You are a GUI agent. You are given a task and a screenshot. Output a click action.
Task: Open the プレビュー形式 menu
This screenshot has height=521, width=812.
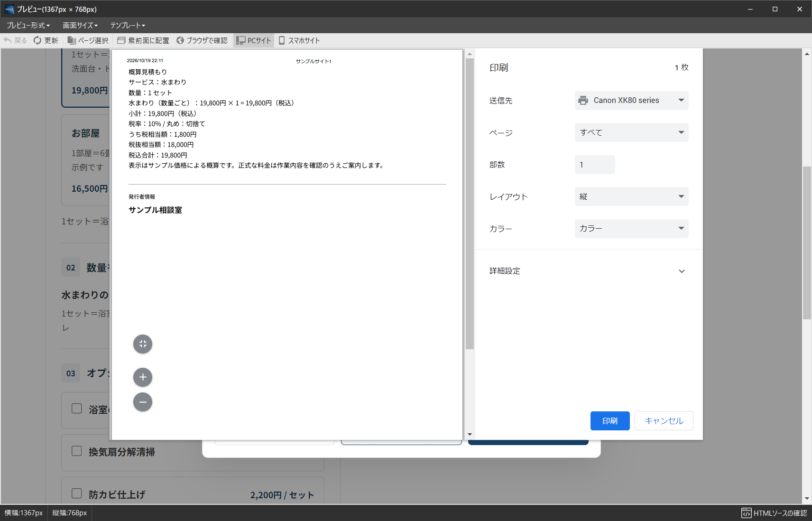point(28,25)
